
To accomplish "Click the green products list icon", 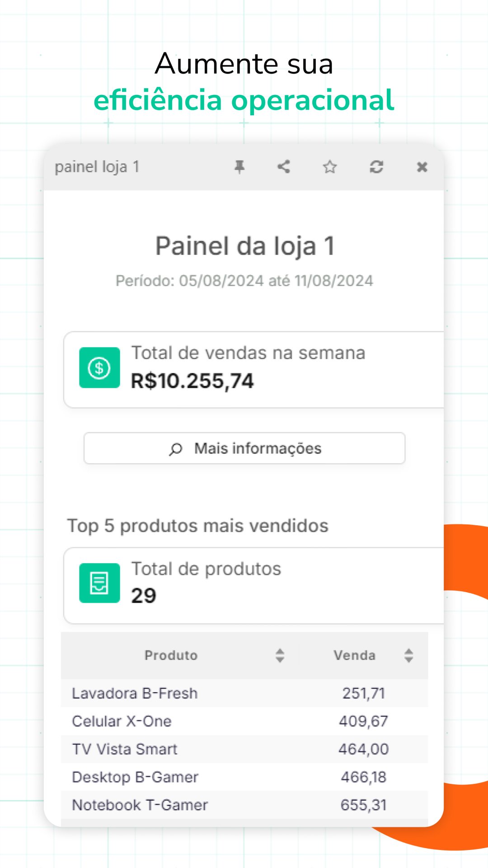I will (x=99, y=583).
